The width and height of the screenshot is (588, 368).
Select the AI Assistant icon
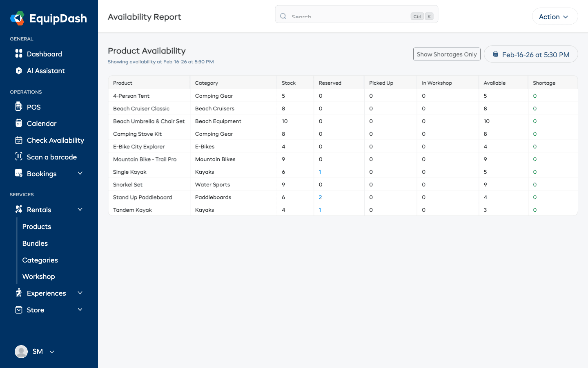pyautogui.click(x=19, y=70)
